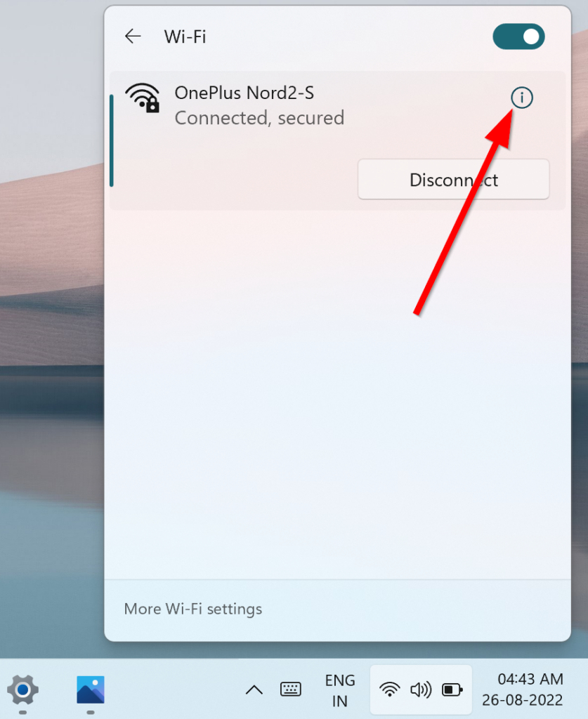This screenshot has width=588, height=719.
Task: Click the date 26-08-2022 in taskbar
Action: tap(523, 700)
